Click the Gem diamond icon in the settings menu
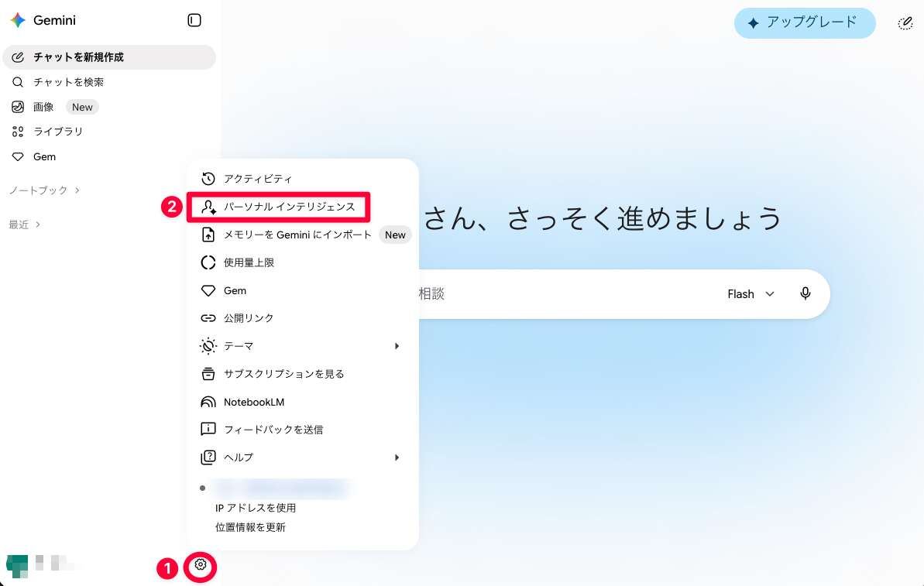This screenshot has width=924, height=586. pos(208,290)
